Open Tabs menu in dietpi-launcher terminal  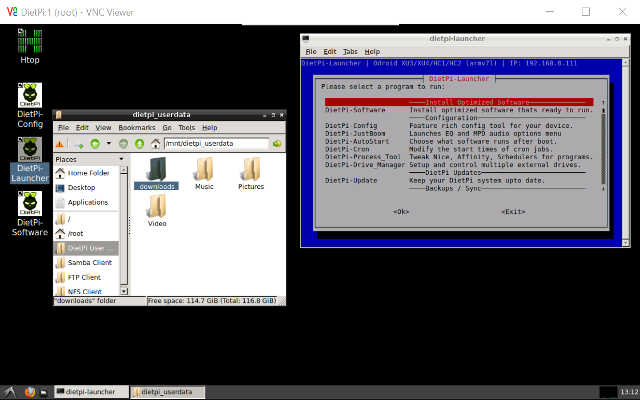click(350, 52)
